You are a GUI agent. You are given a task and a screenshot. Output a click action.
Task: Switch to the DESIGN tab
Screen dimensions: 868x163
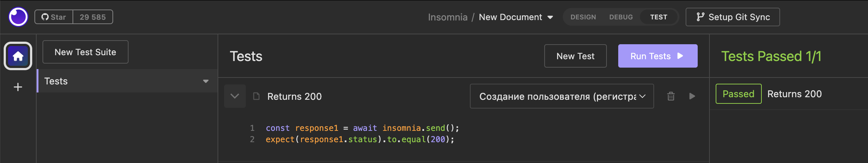point(583,17)
